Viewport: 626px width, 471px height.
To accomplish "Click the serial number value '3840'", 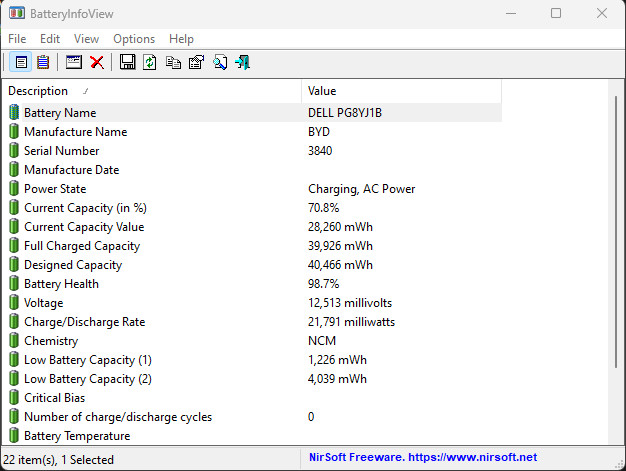I will click(320, 150).
